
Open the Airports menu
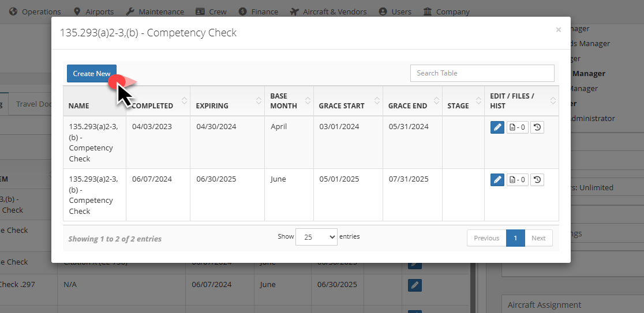pyautogui.click(x=93, y=12)
